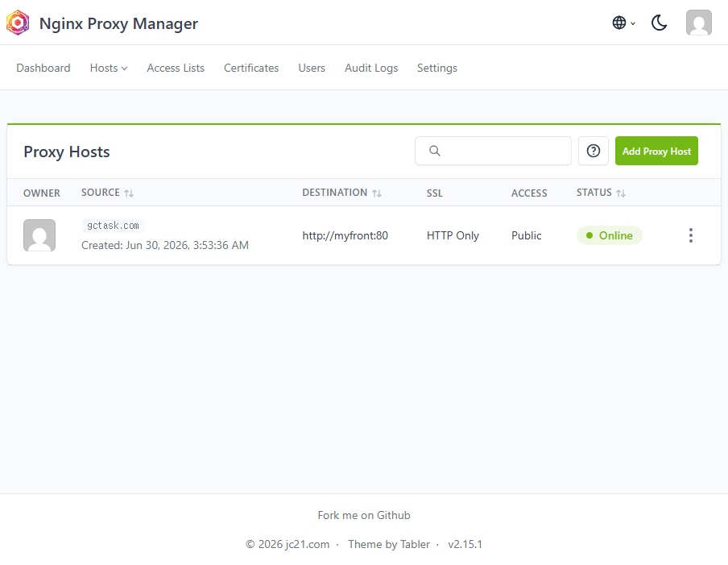Open the language globe selector
This screenshot has width=728, height=565.
(x=623, y=23)
